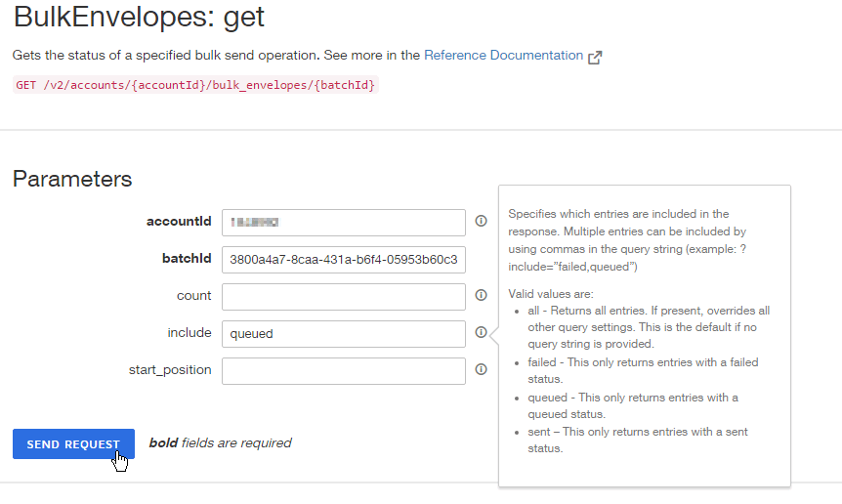Click the include field containing queued
This screenshot has height=504, width=842.
(x=343, y=334)
